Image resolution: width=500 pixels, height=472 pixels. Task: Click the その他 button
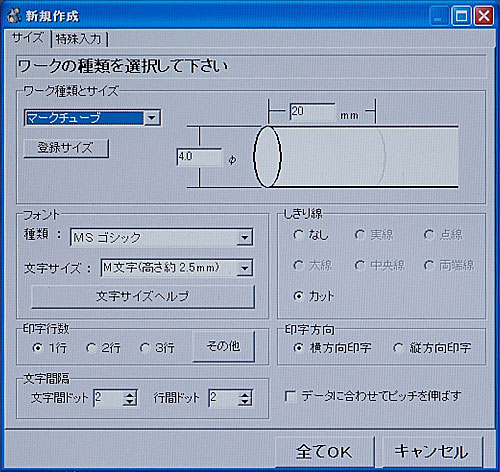(224, 347)
